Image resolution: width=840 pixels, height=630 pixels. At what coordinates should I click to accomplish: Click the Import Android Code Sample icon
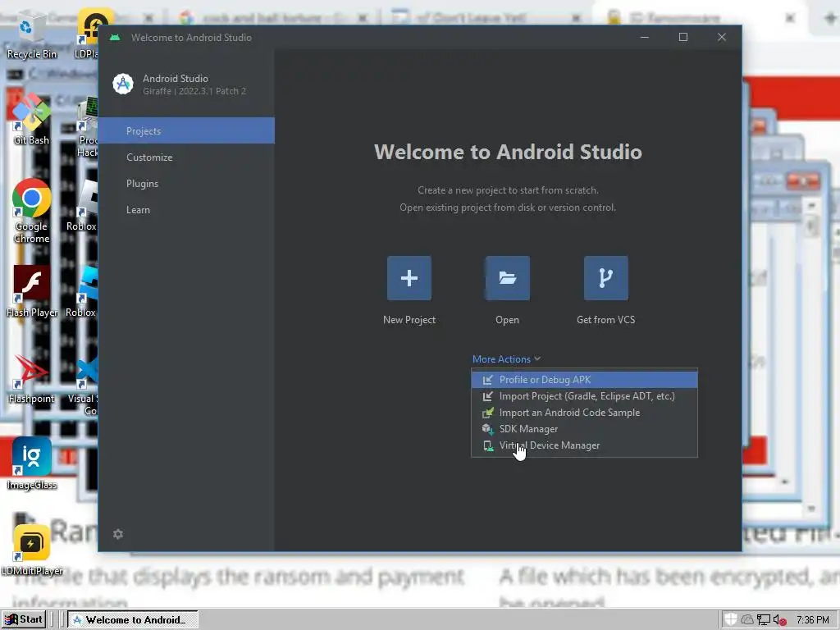click(x=487, y=413)
